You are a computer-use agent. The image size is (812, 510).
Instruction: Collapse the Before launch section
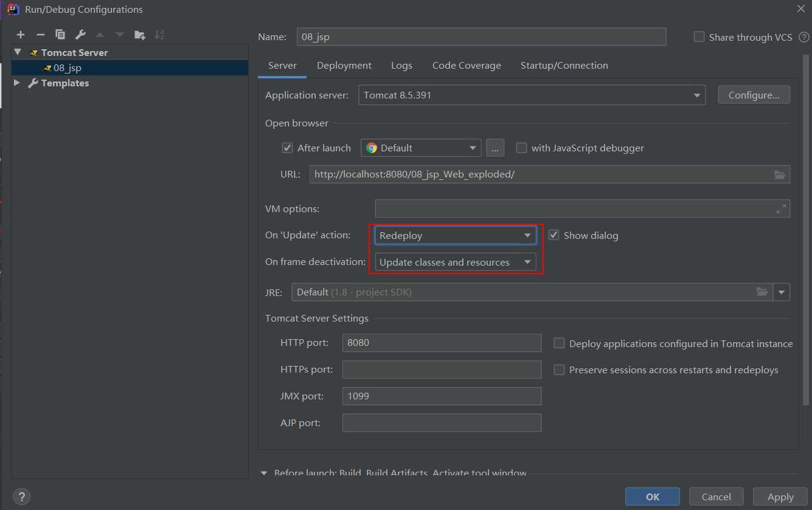point(264,473)
